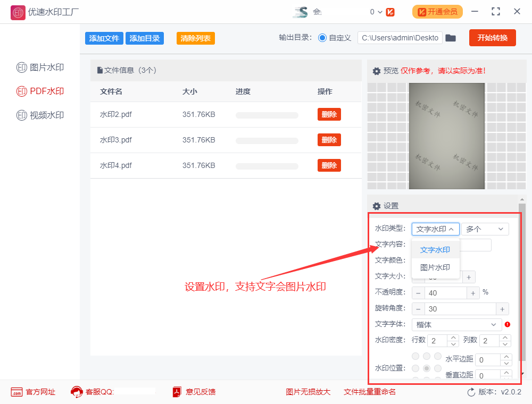
Task: Expand the 文字字体 dropdown showing 楷体
Action: click(x=456, y=324)
